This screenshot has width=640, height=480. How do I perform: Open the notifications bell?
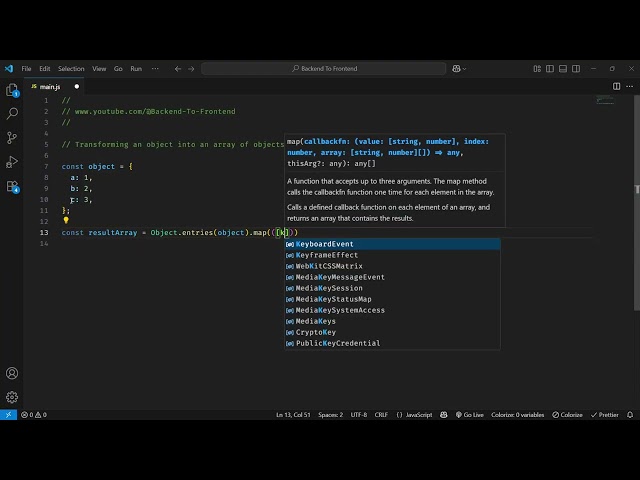click(x=630, y=415)
